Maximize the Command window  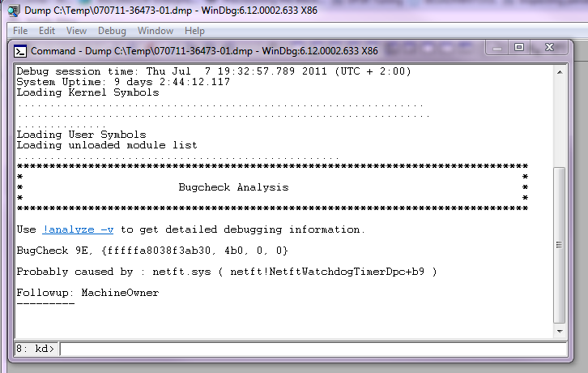coord(519,48)
